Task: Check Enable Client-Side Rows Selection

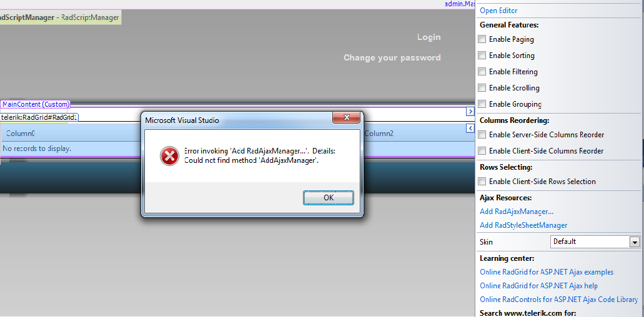Action: 482,181
